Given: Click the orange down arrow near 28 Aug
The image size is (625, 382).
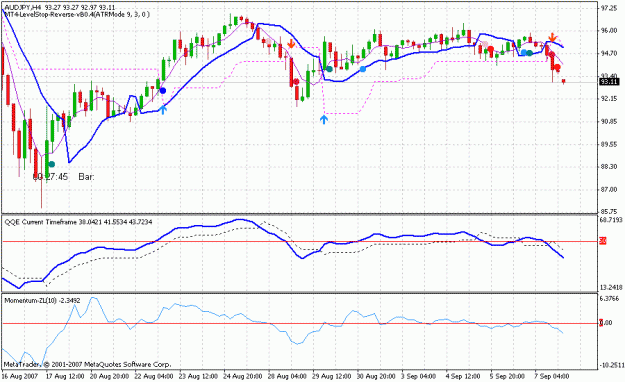Looking at the screenshot, I should [x=291, y=43].
